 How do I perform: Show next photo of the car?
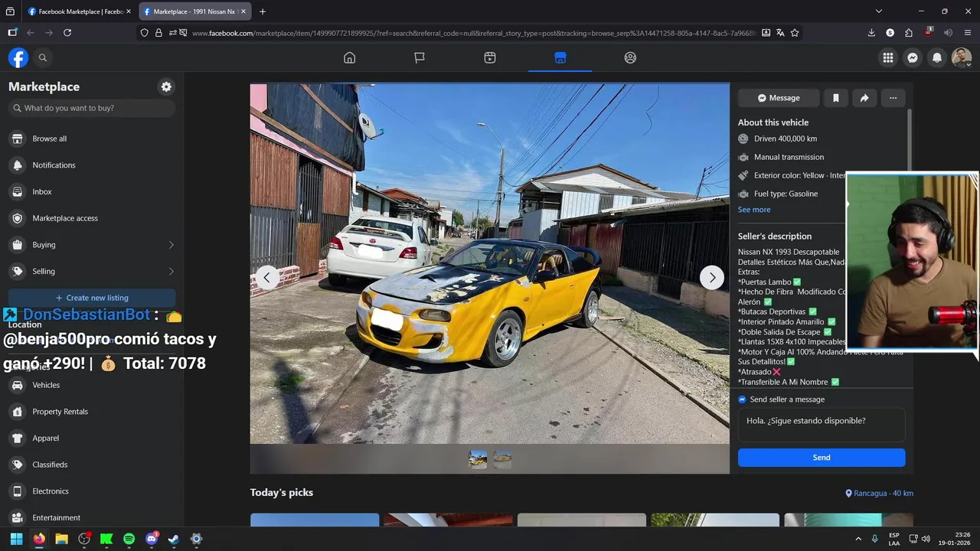[712, 277]
